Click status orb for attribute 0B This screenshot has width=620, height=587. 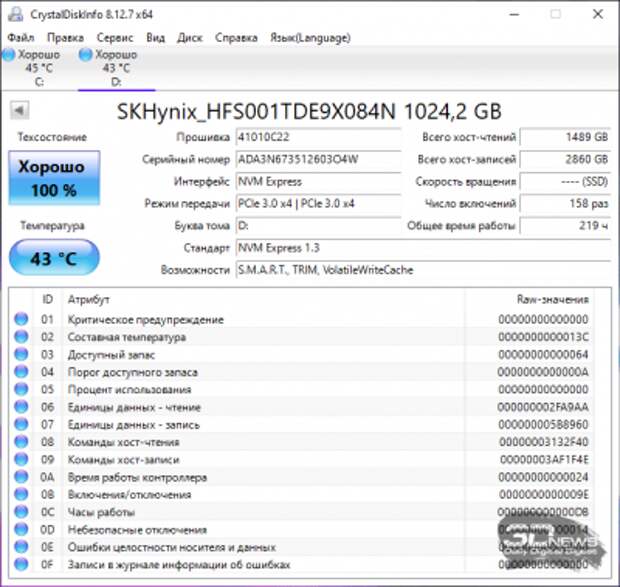click(x=21, y=494)
